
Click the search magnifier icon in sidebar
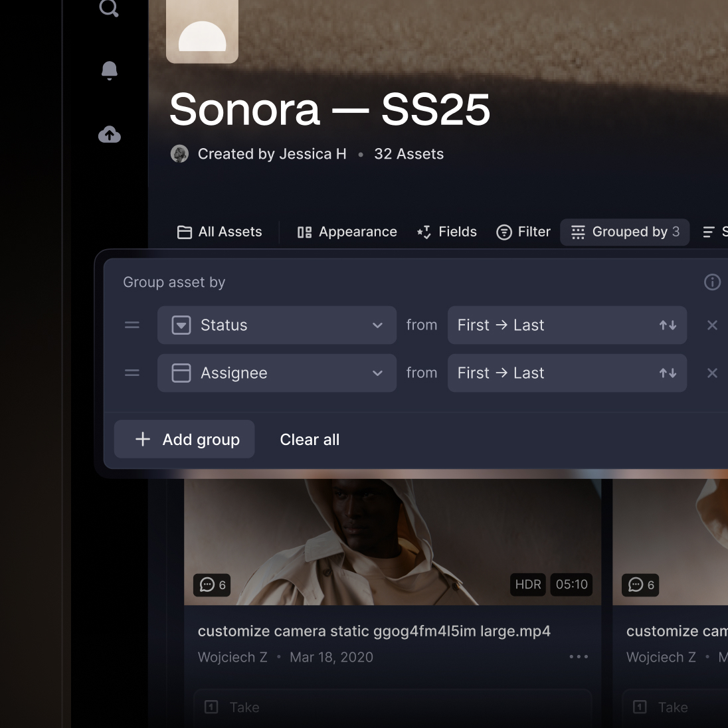109,8
